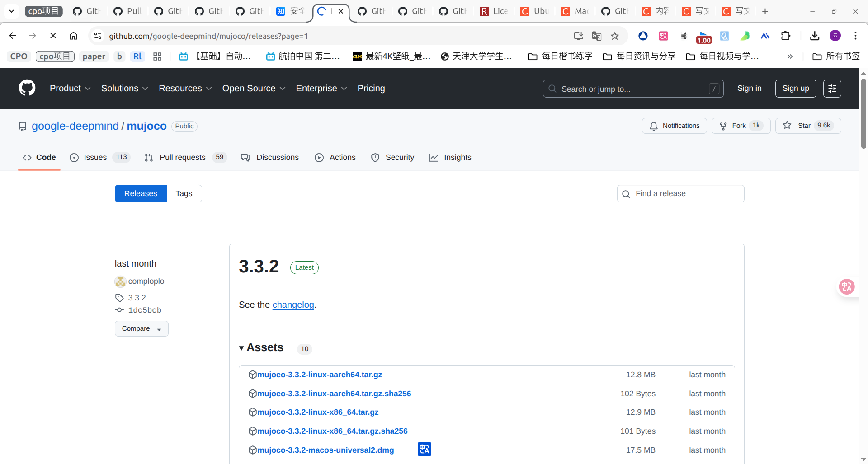Open the new tab plus button
The image size is (868, 464).
pyautogui.click(x=765, y=11)
